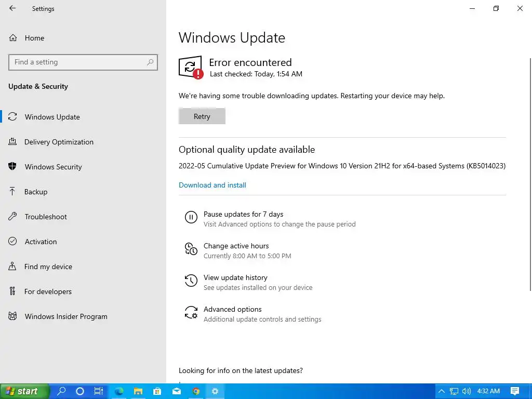The width and height of the screenshot is (532, 399).
Task: Open the notification center icon
Action: 515,391
